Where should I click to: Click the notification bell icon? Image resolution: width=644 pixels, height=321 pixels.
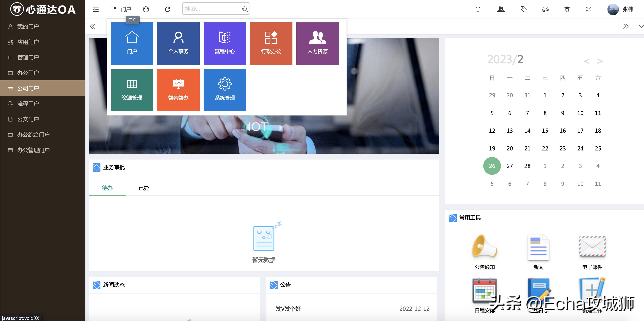(x=478, y=9)
